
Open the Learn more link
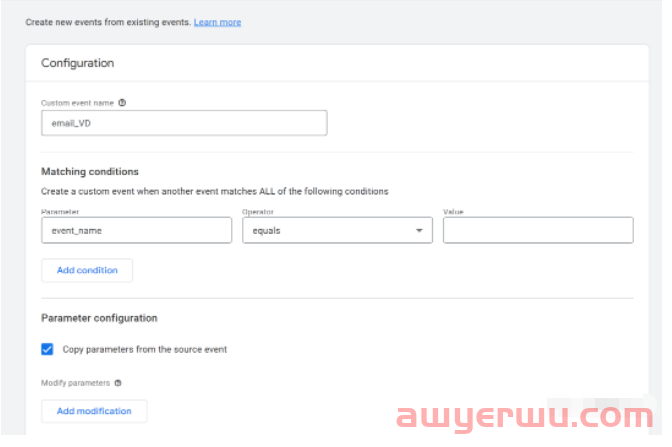click(217, 22)
